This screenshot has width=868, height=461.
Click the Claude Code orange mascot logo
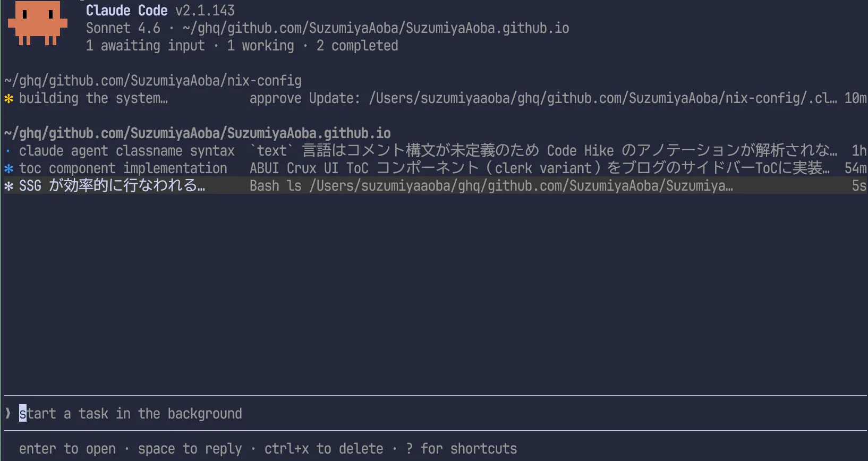(x=38, y=23)
